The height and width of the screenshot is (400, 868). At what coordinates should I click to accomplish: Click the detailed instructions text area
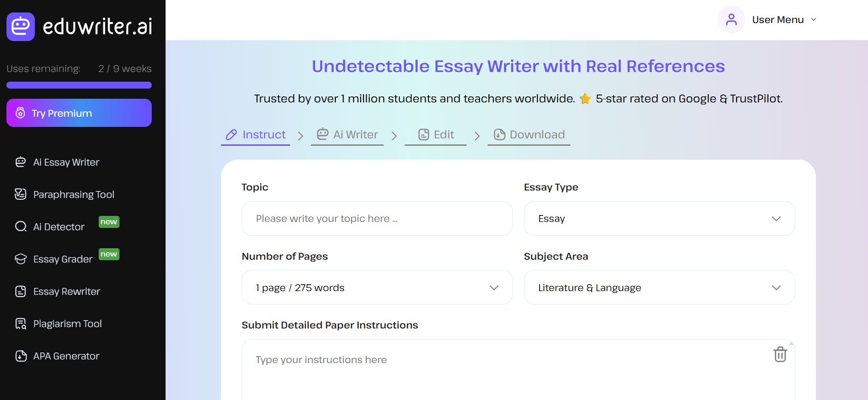[518, 370]
